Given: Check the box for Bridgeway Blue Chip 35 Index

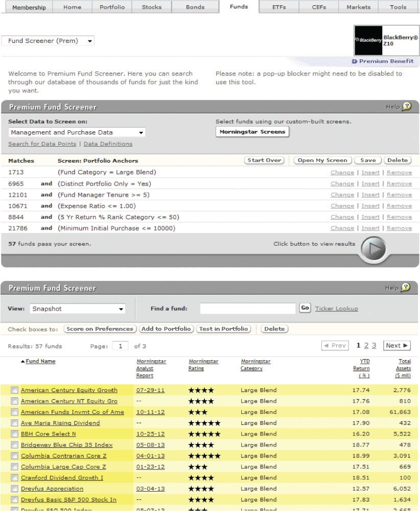Looking at the screenshot, I should tap(14, 445).
